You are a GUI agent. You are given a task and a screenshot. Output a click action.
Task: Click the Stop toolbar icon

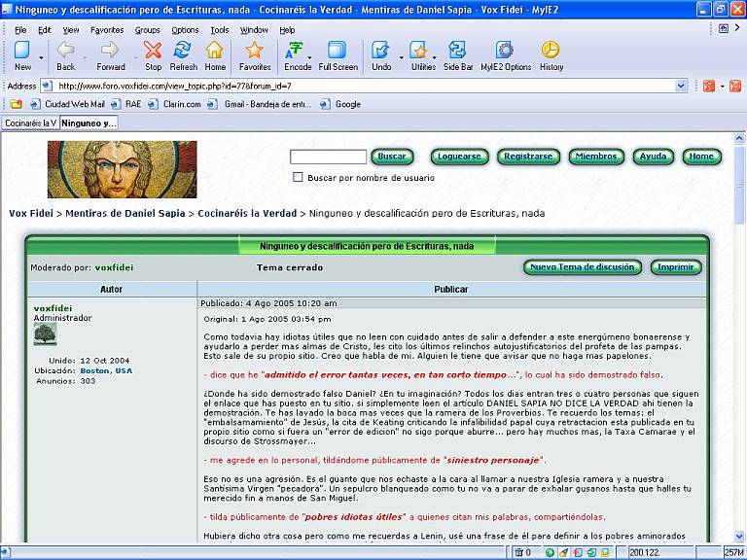tap(153, 54)
